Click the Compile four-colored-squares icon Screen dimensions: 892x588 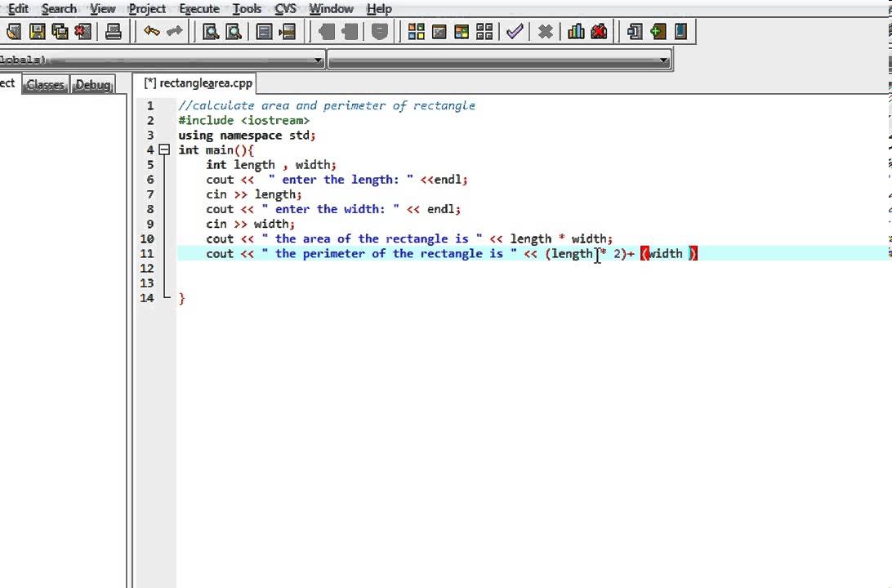tap(417, 31)
